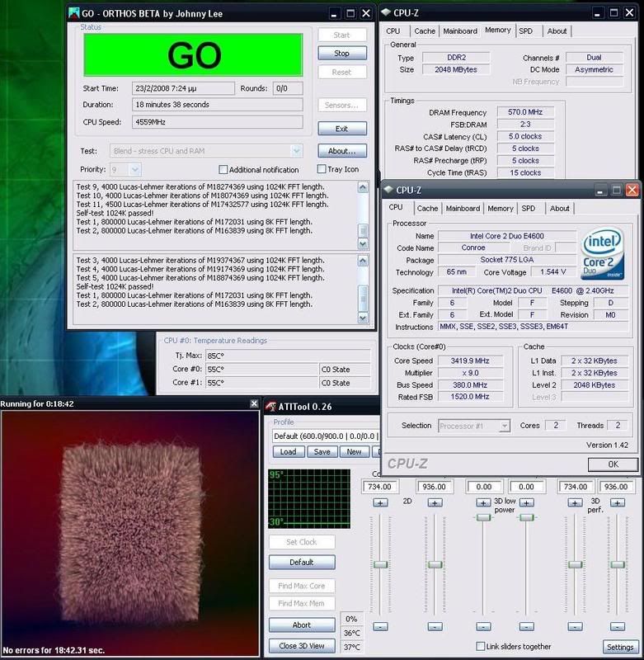Image resolution: width=644 pixels, height=660 pixels.
Task: Click the ATITool title bar icon
Action: (x=271, y=406)
